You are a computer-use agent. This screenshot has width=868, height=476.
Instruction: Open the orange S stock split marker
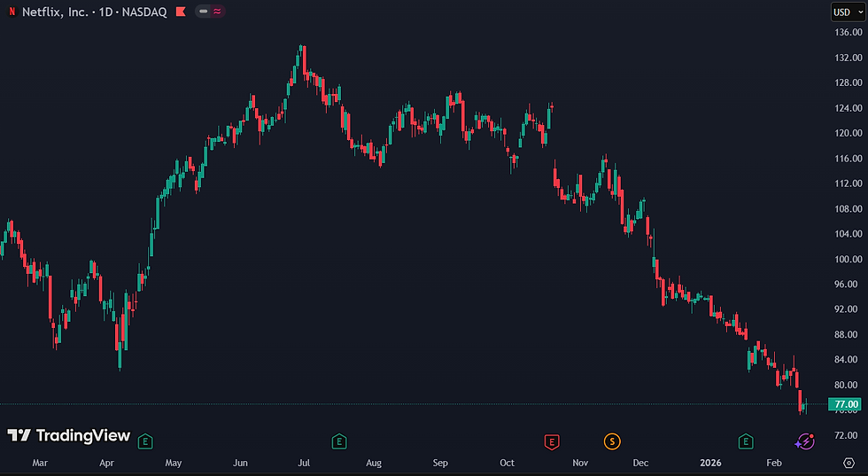click(612, 441)
